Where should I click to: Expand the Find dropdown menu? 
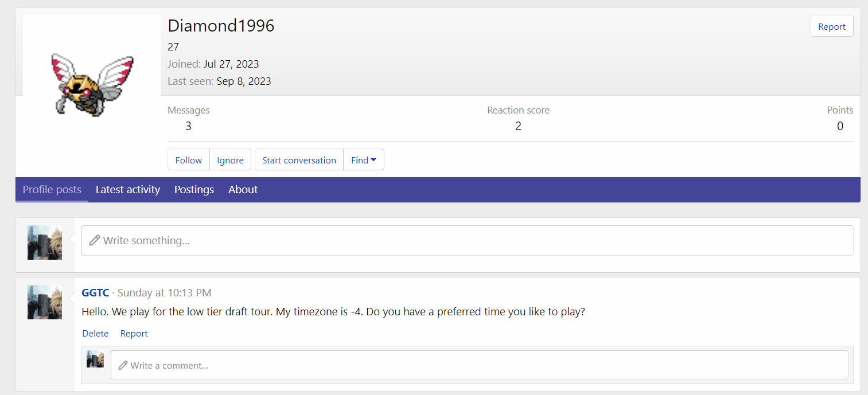coord(363,160)
